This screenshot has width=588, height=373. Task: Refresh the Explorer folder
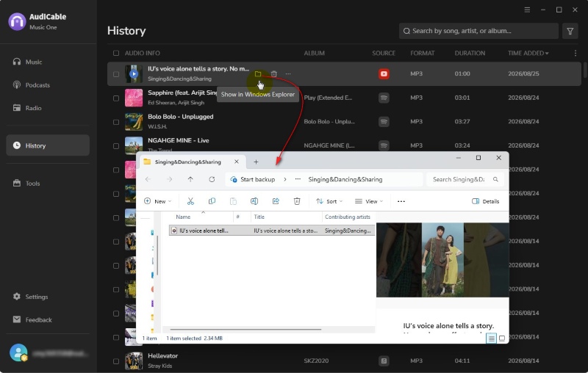[212, 179]
